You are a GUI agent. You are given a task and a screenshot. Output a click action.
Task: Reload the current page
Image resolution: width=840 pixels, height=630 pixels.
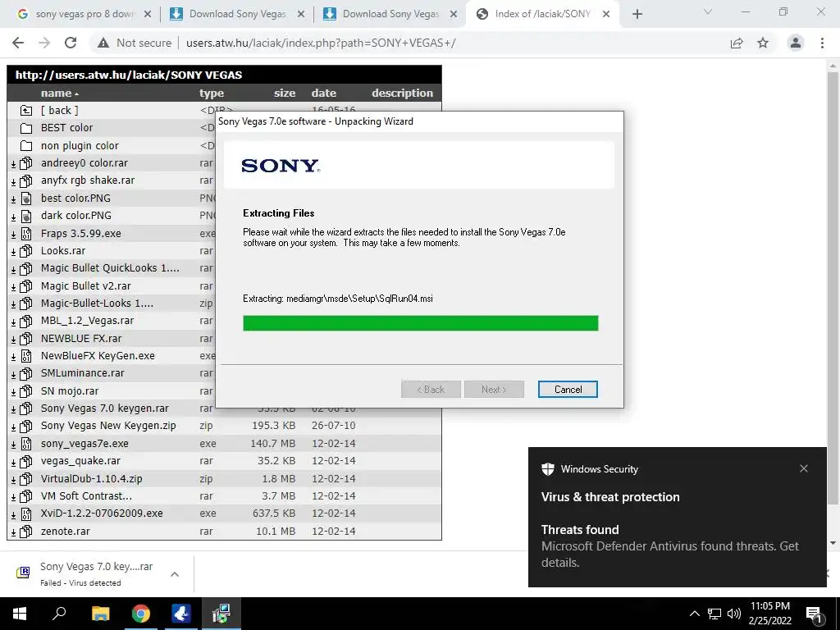point(71,43)
